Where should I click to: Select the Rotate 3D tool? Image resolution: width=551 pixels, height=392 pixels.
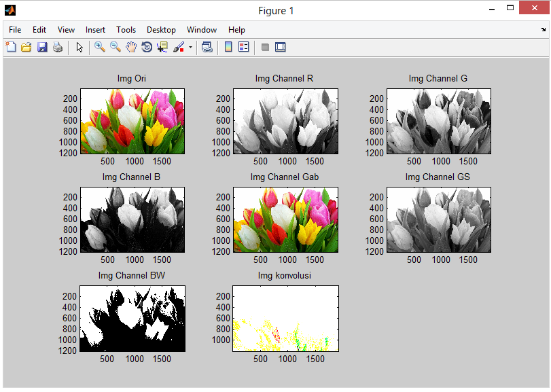point(147,47)
